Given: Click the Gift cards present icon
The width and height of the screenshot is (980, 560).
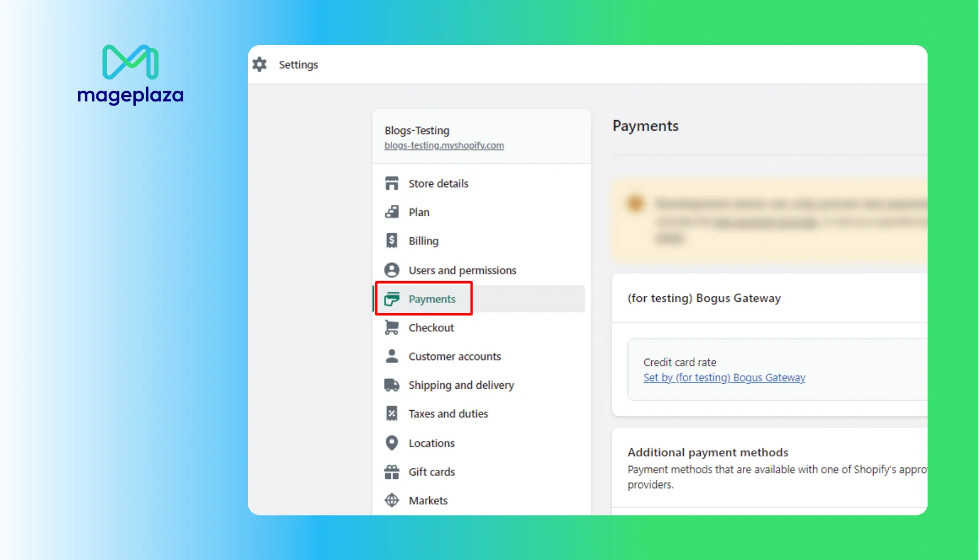Looking at the screenshot, I should point(391,472).
